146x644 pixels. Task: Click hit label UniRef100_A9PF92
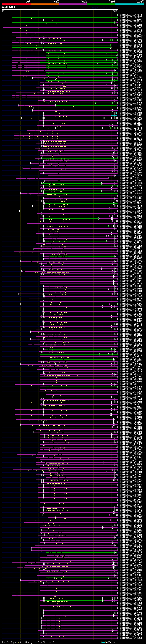pos(131,48)
